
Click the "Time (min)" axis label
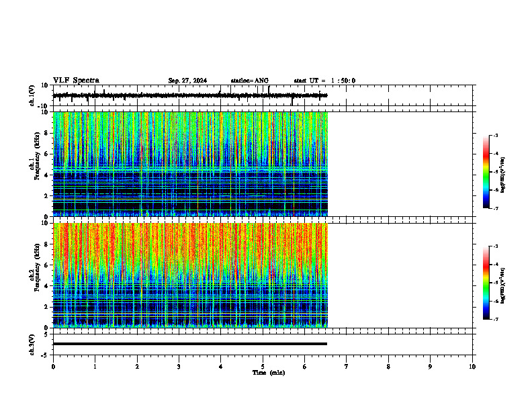coord(269,373)
